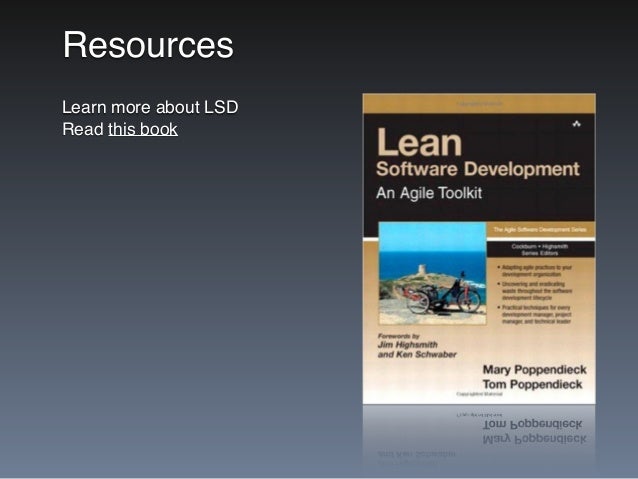Select the "Learn more about LSD" line
Viewport: 638px width, 479px height.
click(x=150, y=107)
